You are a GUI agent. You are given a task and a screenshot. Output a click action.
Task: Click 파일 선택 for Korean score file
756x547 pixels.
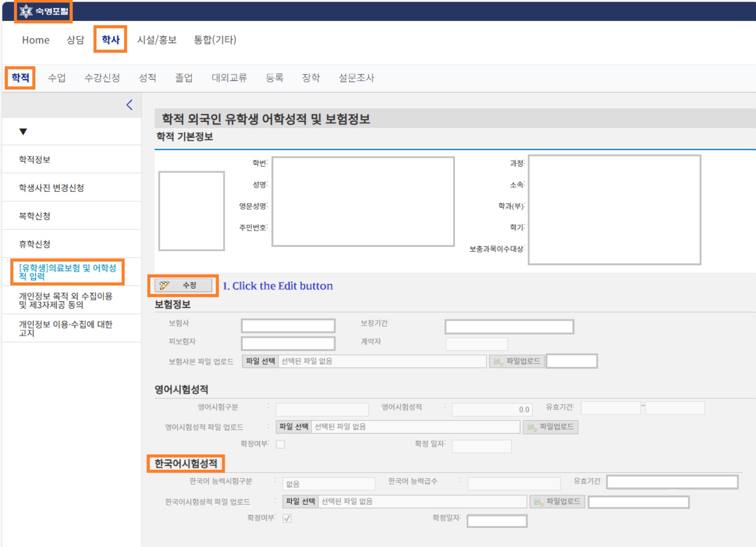(301, 501)
